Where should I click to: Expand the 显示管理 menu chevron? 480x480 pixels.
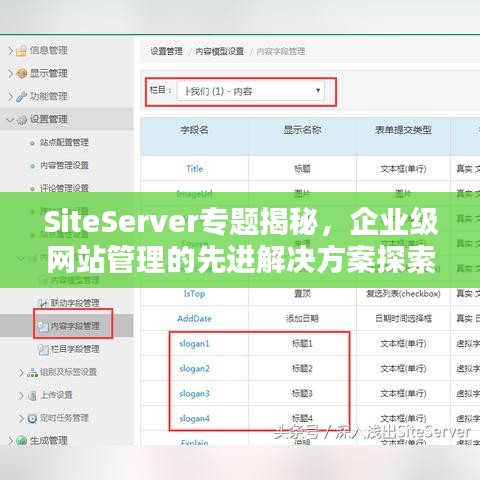coord(10,74)
